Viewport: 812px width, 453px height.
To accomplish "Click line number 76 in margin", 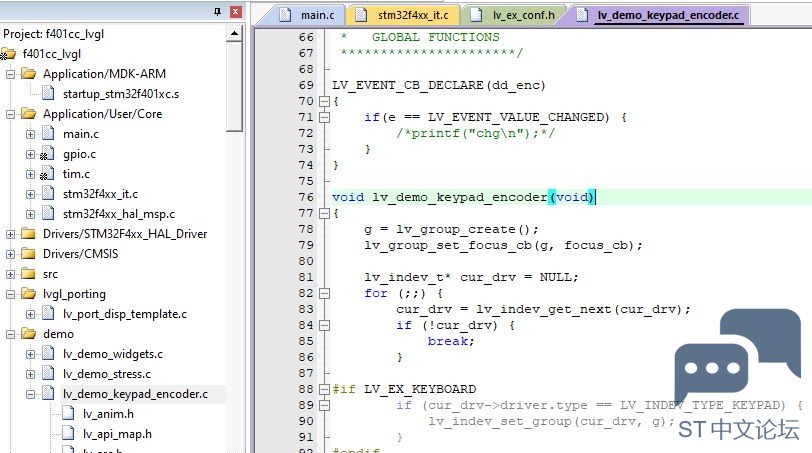I will [306, 197].
